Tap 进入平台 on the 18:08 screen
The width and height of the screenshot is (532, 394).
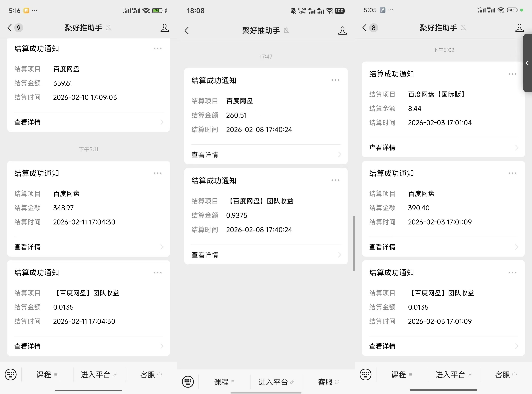point(276,382)
